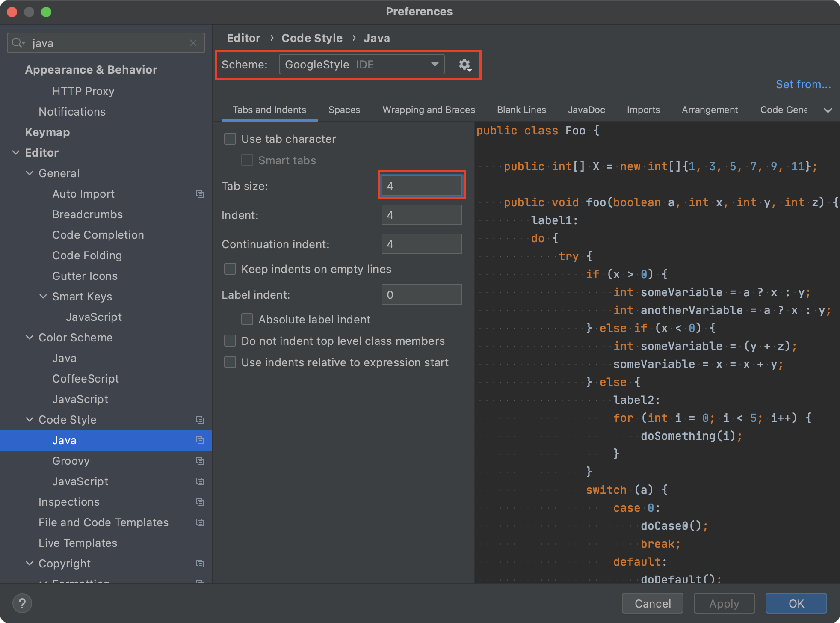840x623 pixels.
Task: Click the help question mark button
Action: (x=22, y=603)
